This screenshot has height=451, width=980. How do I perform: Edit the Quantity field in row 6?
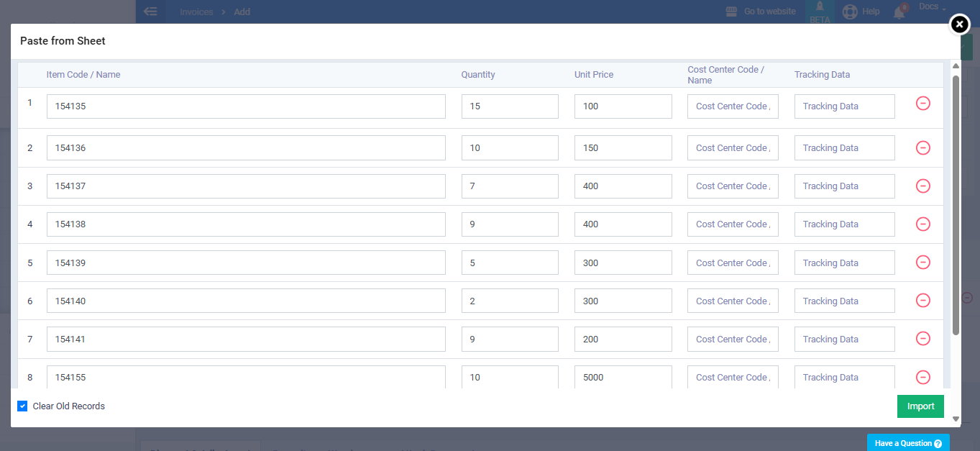coord(509,301)
